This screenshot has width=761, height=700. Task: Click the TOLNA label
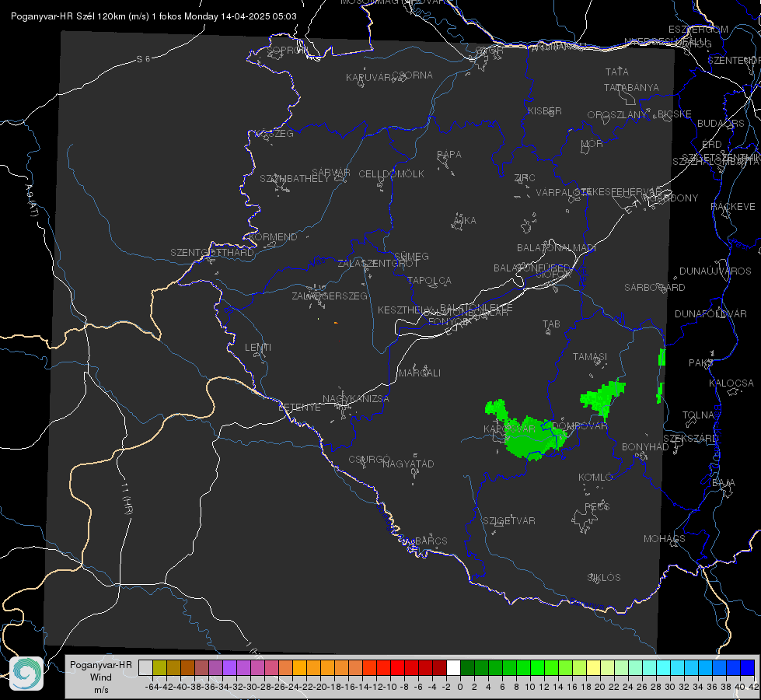click(698, 415)
